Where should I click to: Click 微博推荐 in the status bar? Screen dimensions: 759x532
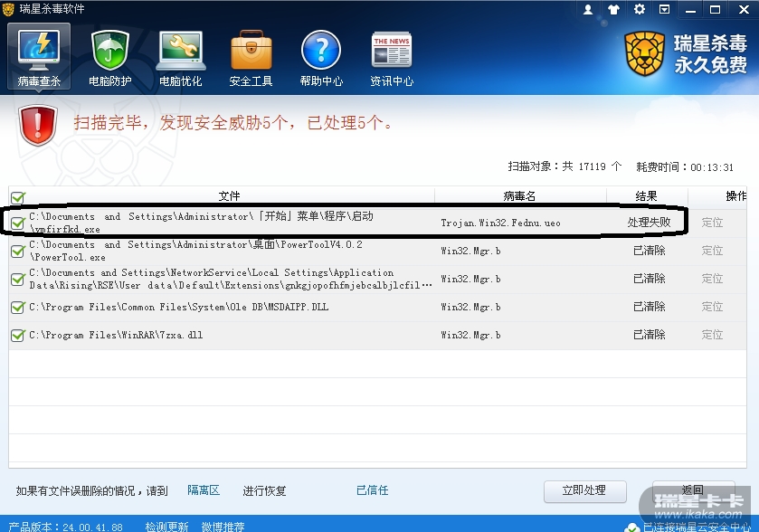click(223, 527)
